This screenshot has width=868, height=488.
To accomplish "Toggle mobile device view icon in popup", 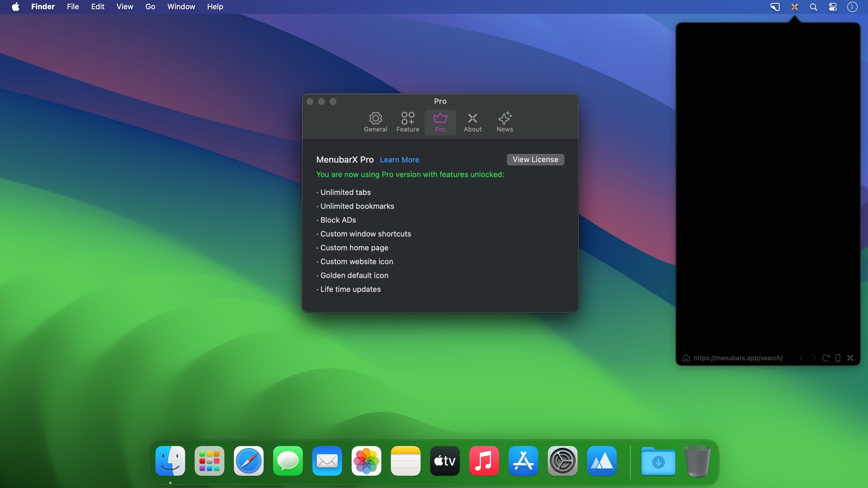I will 838,358.
